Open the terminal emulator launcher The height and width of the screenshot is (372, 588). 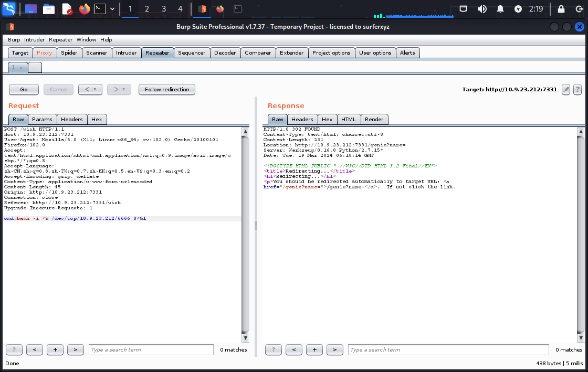coord(100,8)
